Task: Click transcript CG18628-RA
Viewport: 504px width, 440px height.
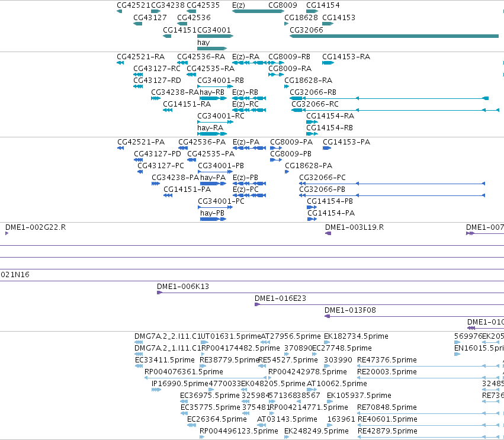Action: 308,81
